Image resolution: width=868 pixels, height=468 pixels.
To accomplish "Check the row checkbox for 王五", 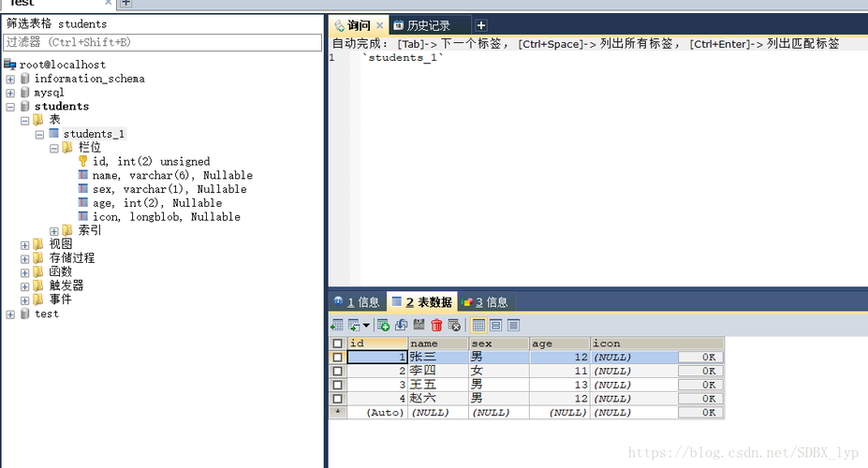I will point(337,385).
